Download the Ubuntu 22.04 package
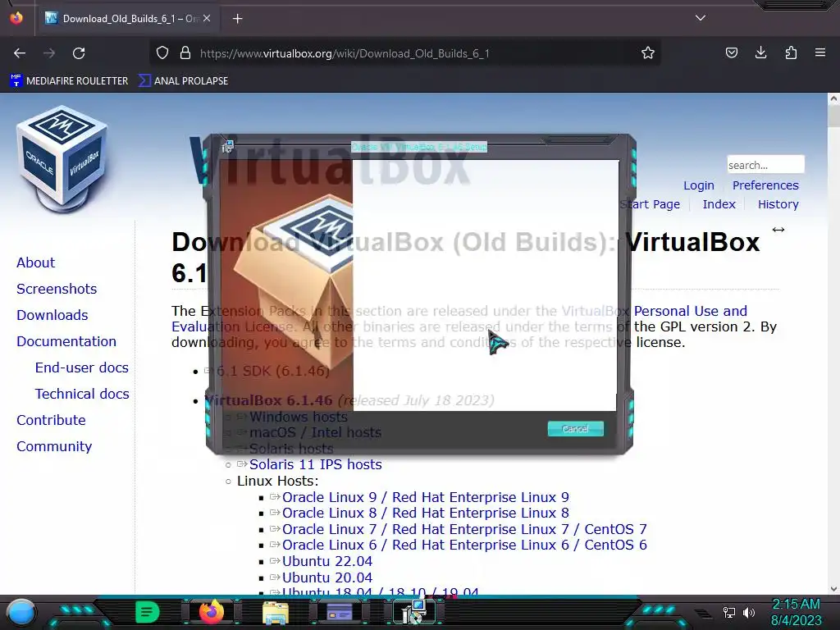 click(327, 561)
